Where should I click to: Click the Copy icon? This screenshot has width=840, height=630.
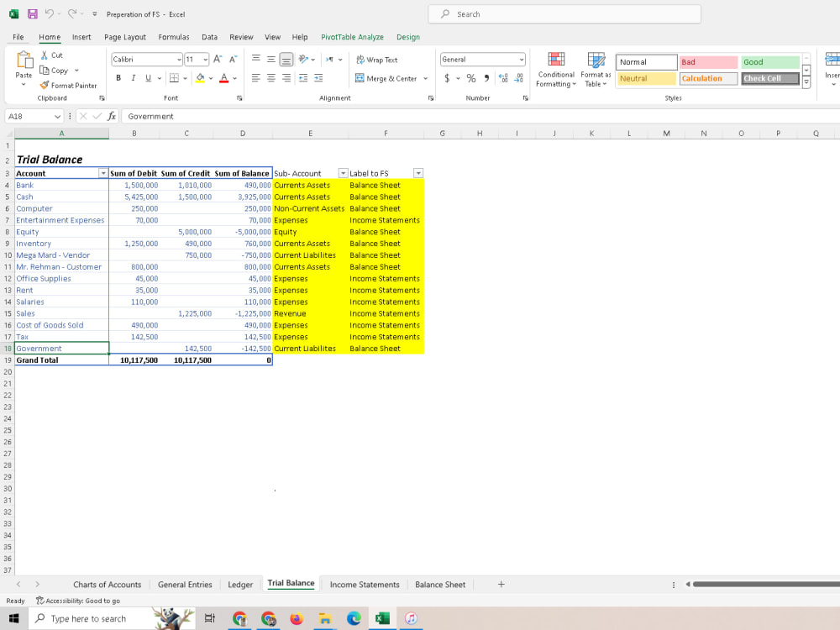tap(45, 71)
